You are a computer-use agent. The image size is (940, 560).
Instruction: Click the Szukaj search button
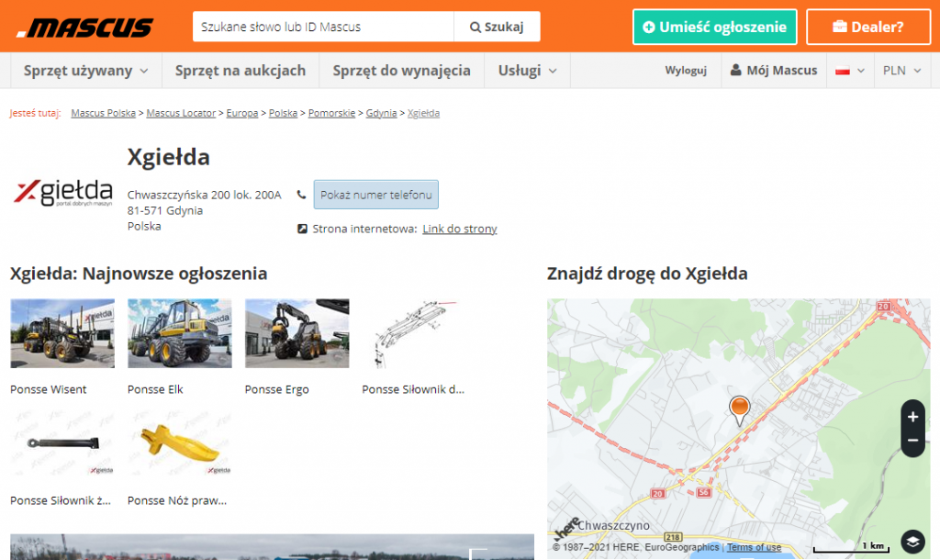coord(497,27)
